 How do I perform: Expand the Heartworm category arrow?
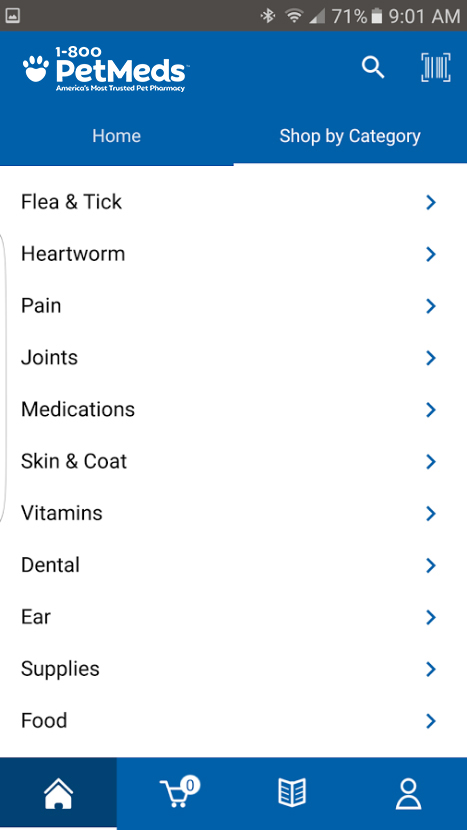click(x=431, y=254)
